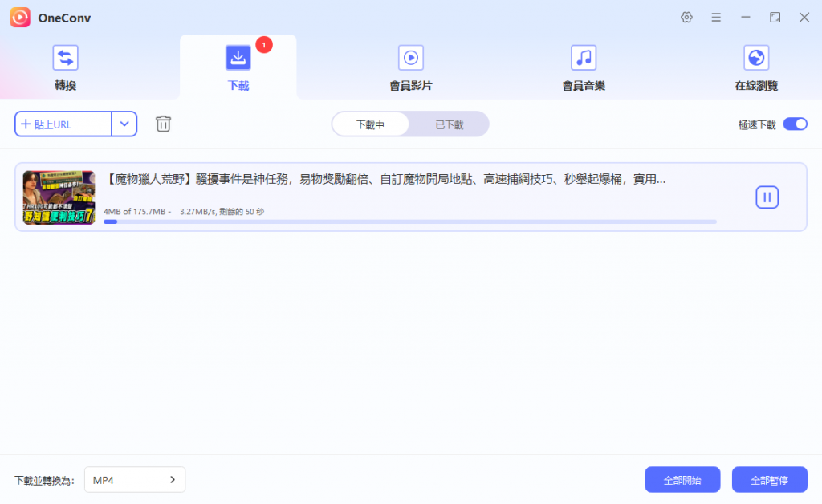Click the 4MB of 175.7MB status text
Viewport: 822px width, 504px height.
(x=184, y=212)
